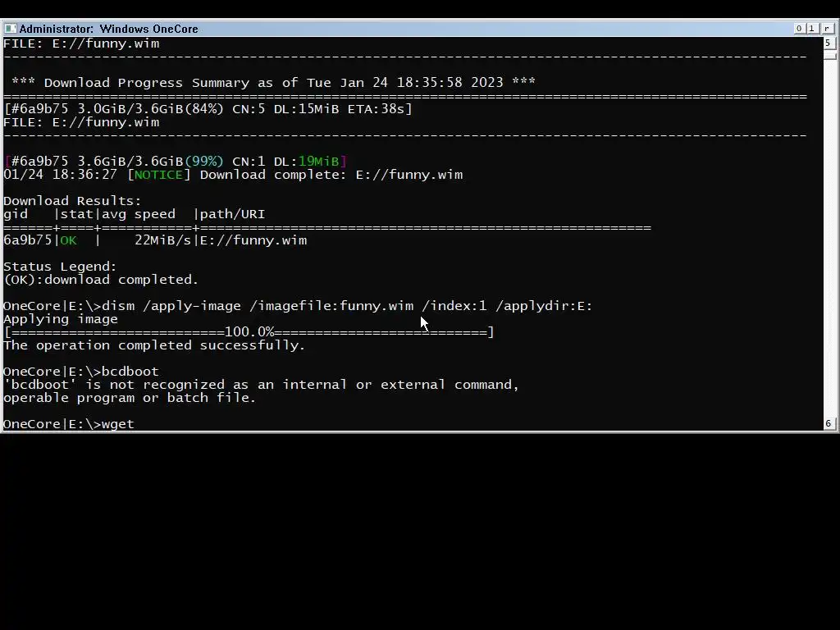Screen dimensions: 840x630
Task: Click the cyan "(99%)" progress value
Action: pos(204,162)
